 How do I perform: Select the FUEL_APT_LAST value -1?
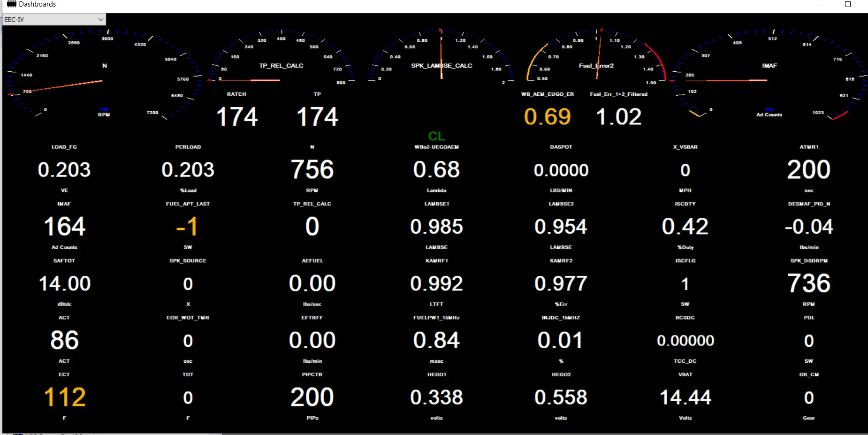pyautogui.click(x=187, y=227)
